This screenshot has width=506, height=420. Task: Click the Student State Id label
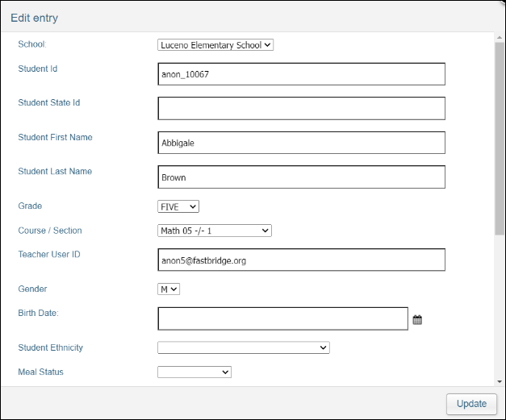point(49,102)
